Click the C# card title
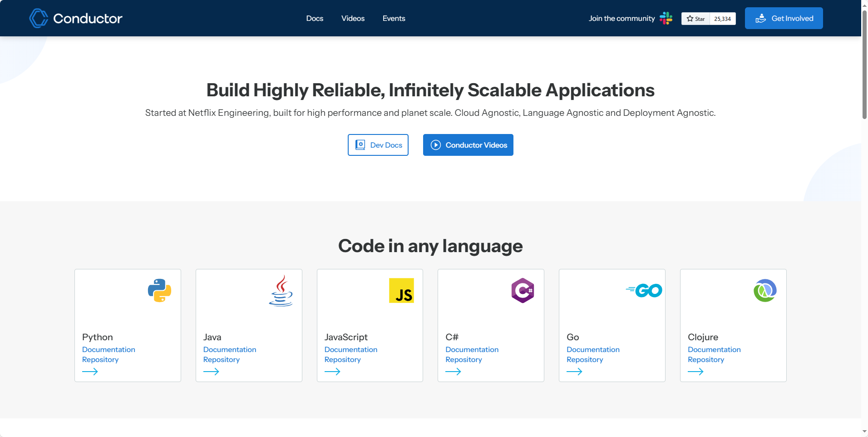 point(452,337)
